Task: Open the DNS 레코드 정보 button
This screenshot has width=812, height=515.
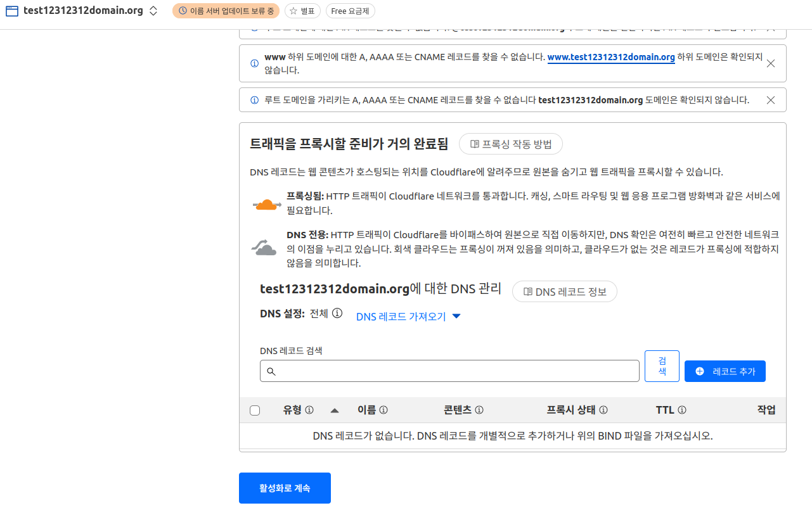Action: (564, 291)
